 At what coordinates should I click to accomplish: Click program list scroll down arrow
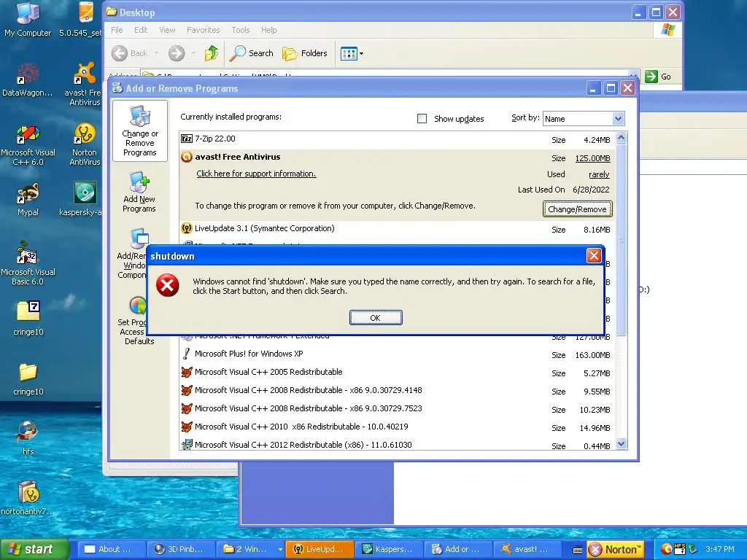coord(621,444)
